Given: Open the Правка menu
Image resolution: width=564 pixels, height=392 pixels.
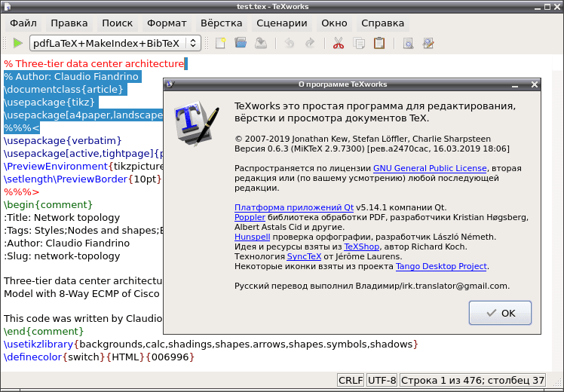Looking at the screenshot, I should coord(69,23).
